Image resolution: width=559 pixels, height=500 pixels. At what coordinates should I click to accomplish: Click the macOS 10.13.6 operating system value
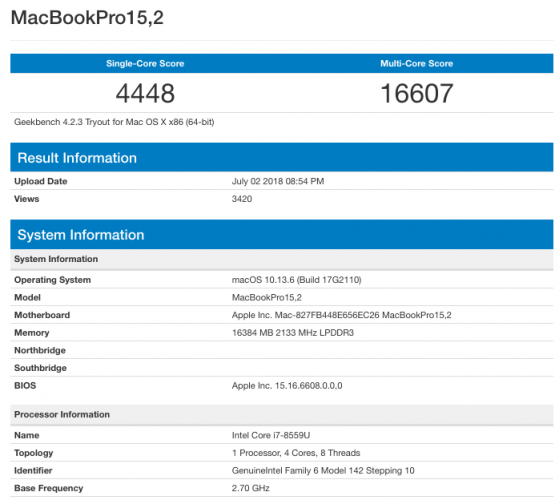[296, 280]
